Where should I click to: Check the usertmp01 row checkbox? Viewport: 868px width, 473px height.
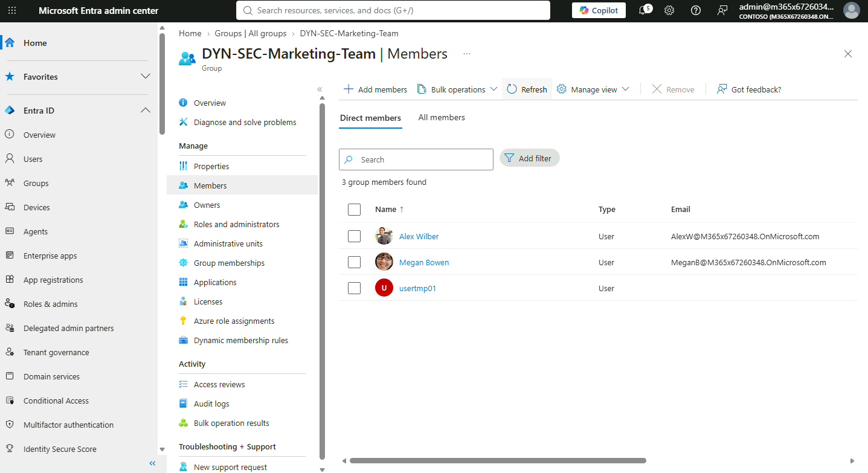[x=355, y=288]
